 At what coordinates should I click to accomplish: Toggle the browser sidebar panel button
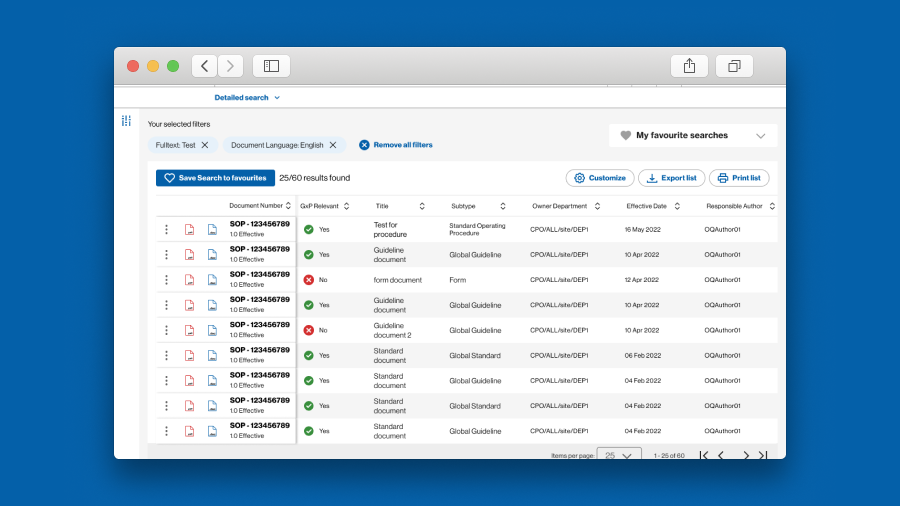point(271,66)
